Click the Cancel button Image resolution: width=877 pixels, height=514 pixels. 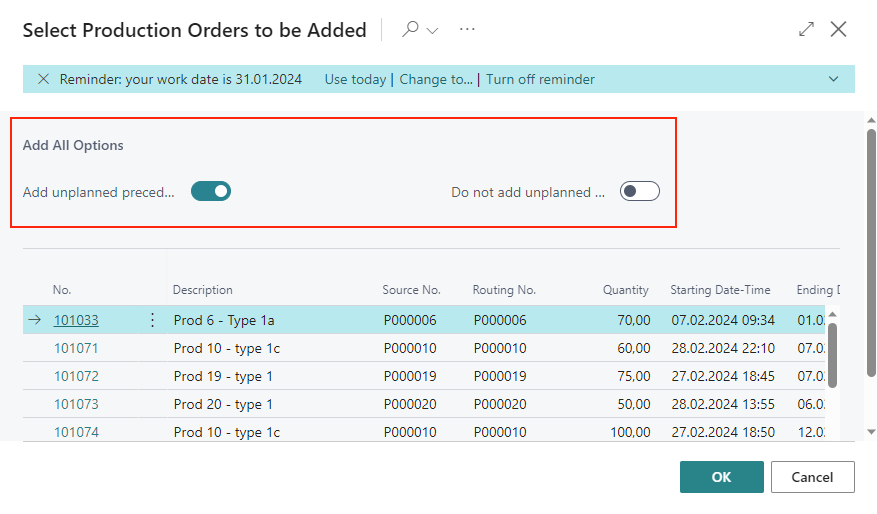pyautogui.click(x=812, y=477)
